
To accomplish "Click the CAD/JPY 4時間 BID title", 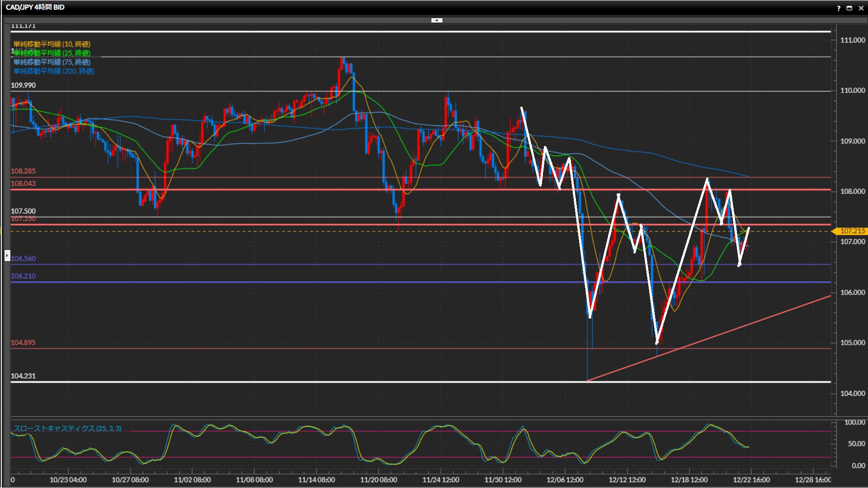I will pyautogui.click(x=35, y=7).
